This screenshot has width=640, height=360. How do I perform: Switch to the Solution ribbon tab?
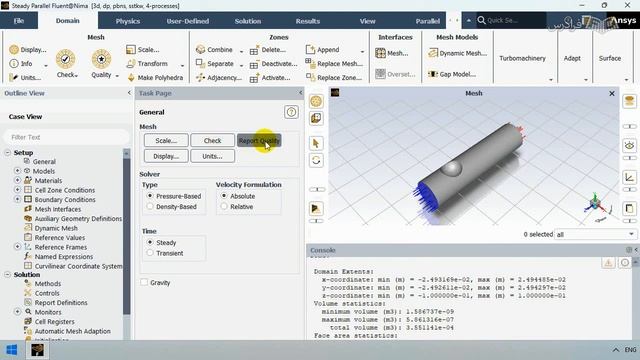click(248, 21)
